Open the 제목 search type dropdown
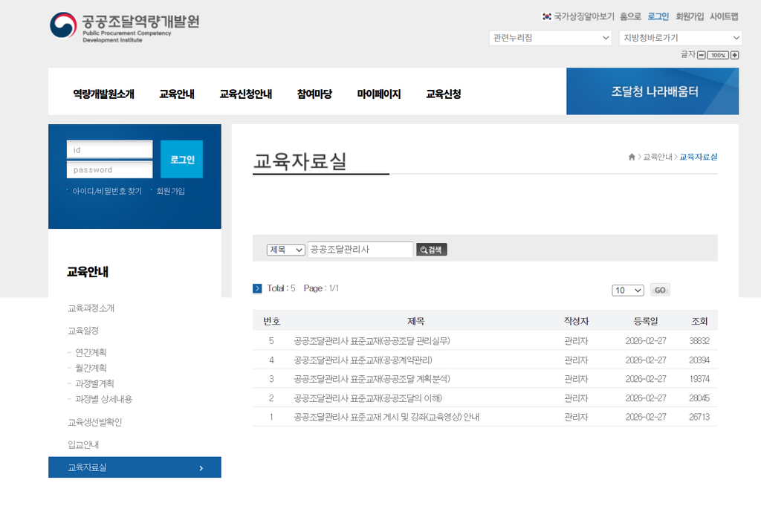 (286, 250)
